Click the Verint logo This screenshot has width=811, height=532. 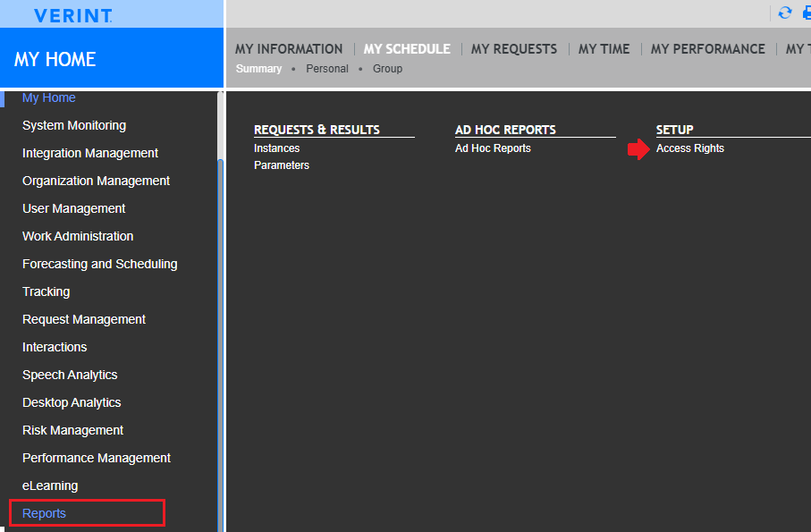click(73, 15)
